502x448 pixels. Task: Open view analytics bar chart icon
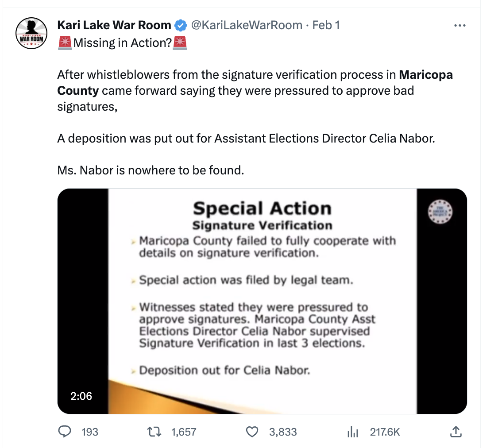click(x=353, y=432)
